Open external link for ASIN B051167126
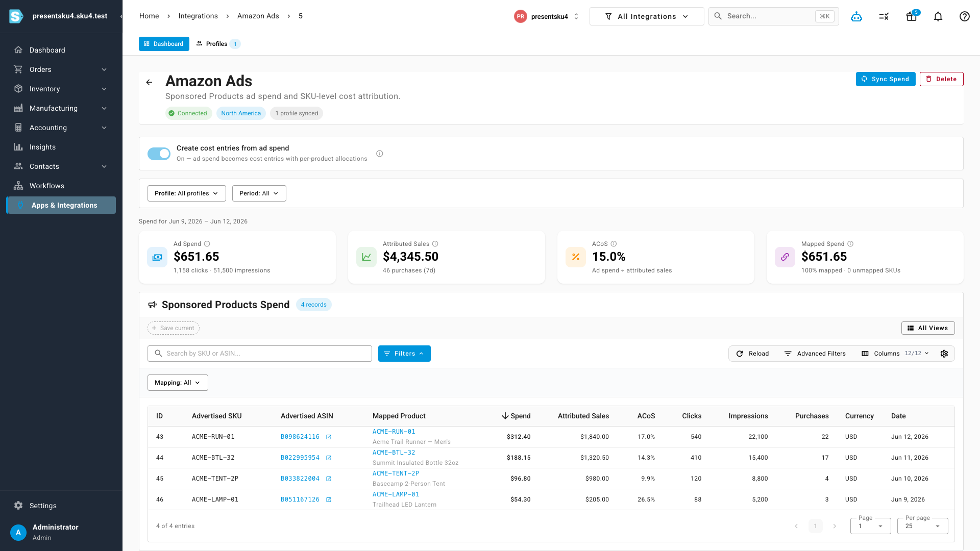980x551 pixels. tap(329, 499)
